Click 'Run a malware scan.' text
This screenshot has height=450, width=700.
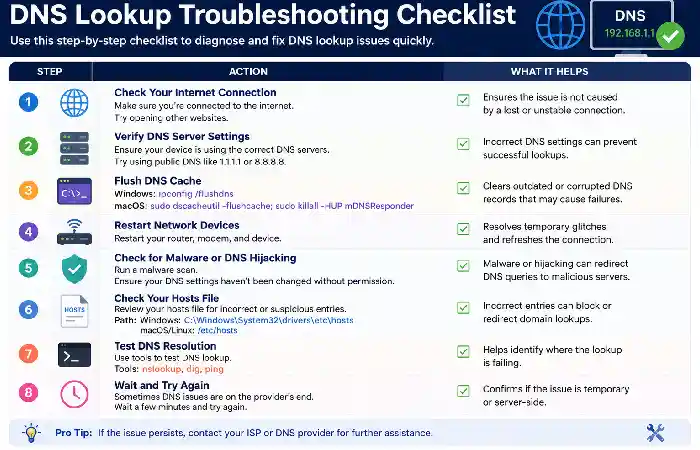[156, 270]
